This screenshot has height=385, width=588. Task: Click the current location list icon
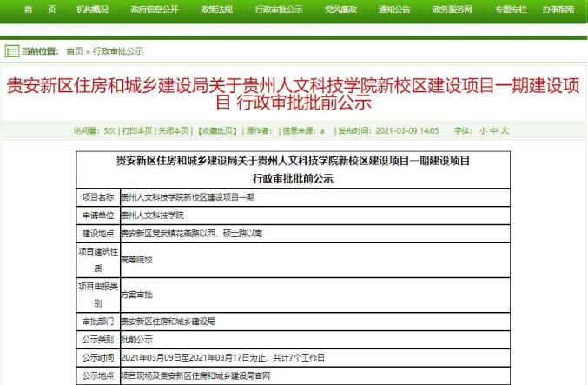[x=11, y=51]
